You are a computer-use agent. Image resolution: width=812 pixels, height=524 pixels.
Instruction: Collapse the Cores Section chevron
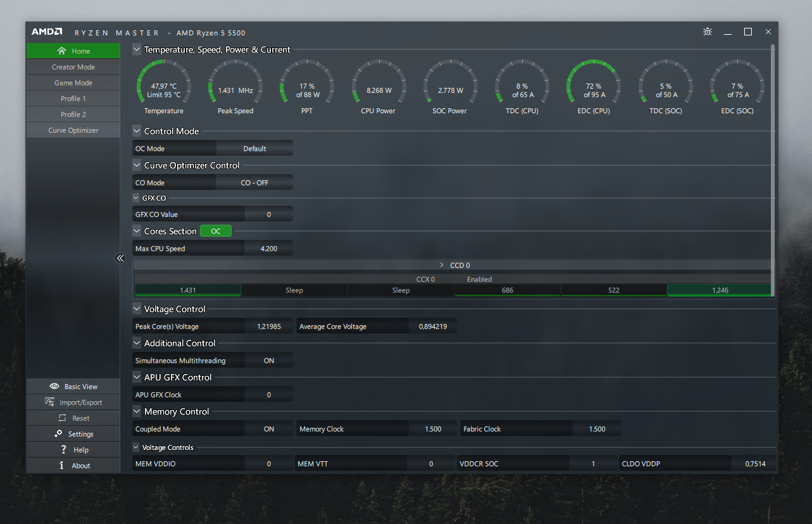(137, 231)
